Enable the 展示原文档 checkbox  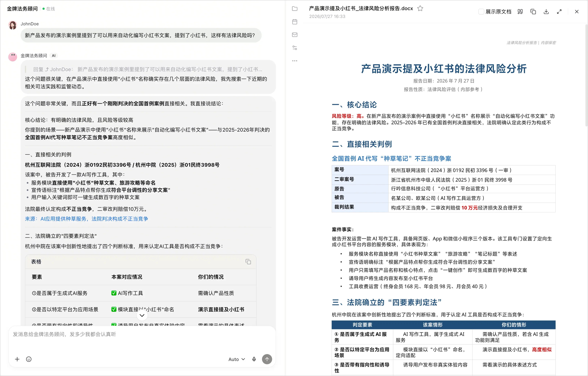coord(481,11)
